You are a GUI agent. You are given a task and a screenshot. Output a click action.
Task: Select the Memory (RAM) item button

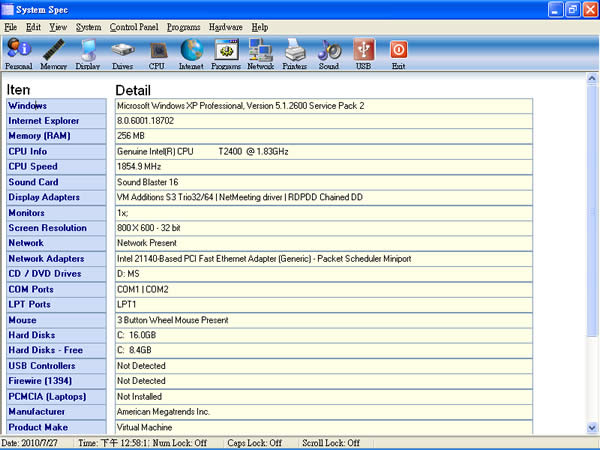56,136
